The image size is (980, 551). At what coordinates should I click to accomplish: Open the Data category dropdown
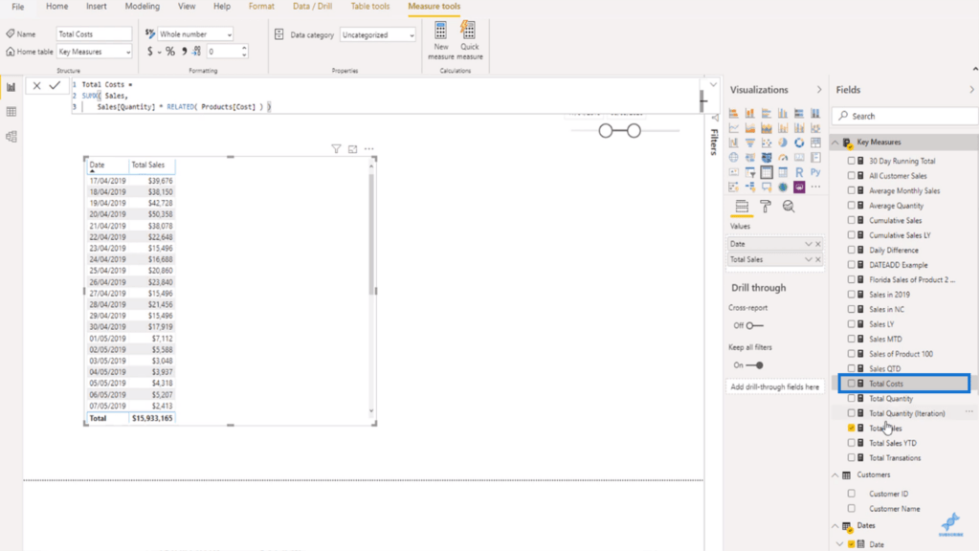(378, 35)
